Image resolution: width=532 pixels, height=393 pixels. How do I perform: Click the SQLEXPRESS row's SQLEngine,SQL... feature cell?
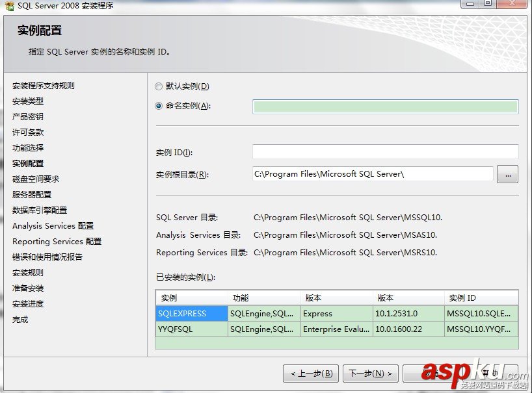pyautogui.click(x=264, y=313)
